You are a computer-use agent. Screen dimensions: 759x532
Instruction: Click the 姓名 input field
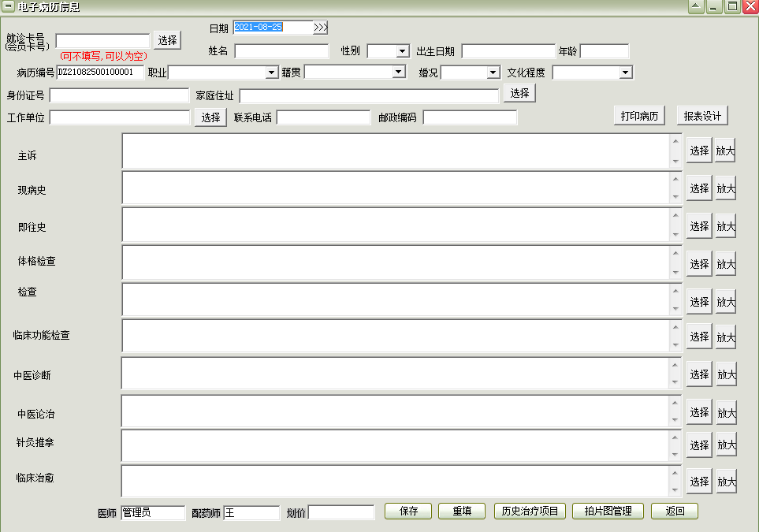point(281,50)
